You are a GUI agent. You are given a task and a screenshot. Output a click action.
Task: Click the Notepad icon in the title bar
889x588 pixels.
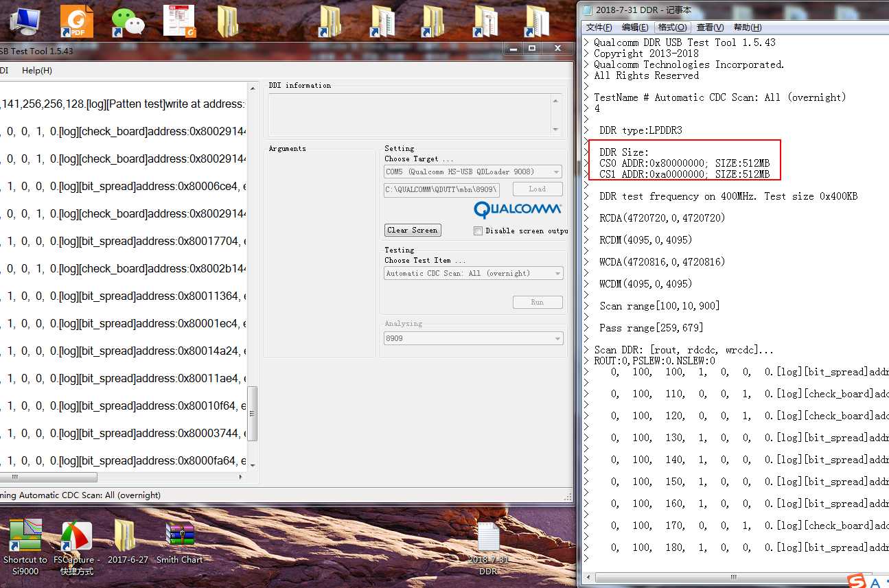tap(586, 10)
